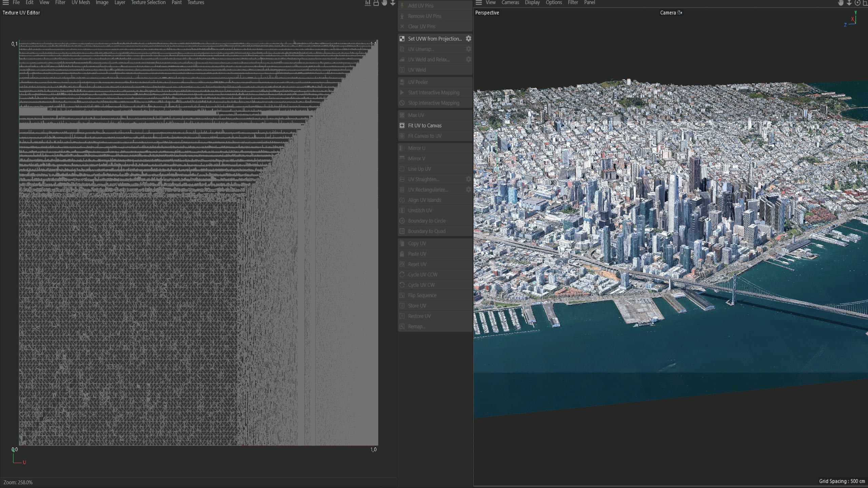Viewport: 868px width, 488px height.
Task: Open the Panel menu in viewport
Action: 589,3
